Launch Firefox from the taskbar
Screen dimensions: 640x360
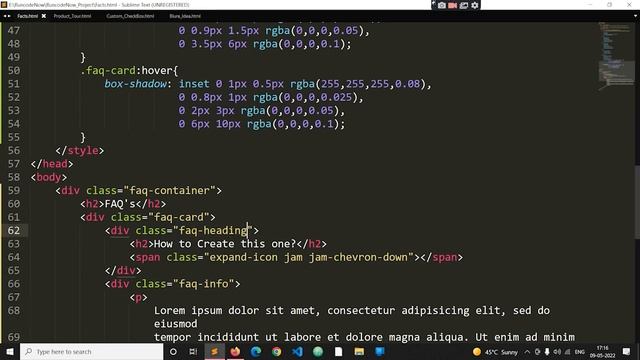[x=235, y=351]
